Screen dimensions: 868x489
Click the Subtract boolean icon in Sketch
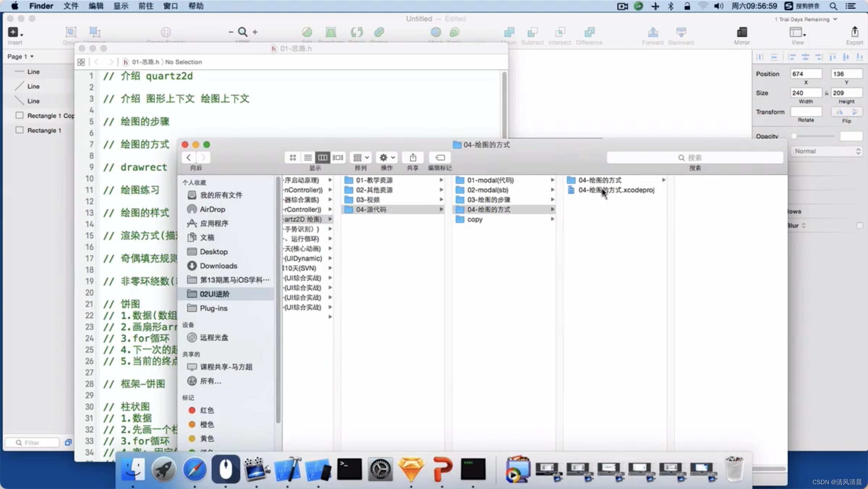coord(532,32)
